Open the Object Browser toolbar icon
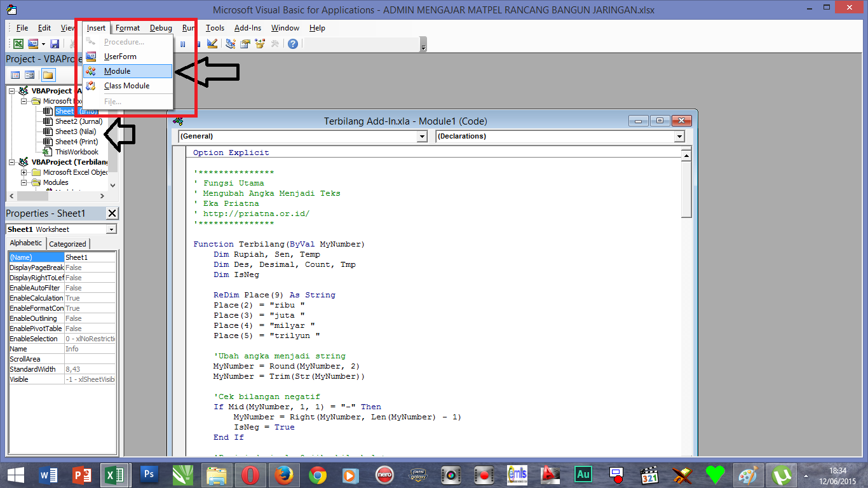The height and width of the screenshot is (488, 868). click(x=259, y=44)
